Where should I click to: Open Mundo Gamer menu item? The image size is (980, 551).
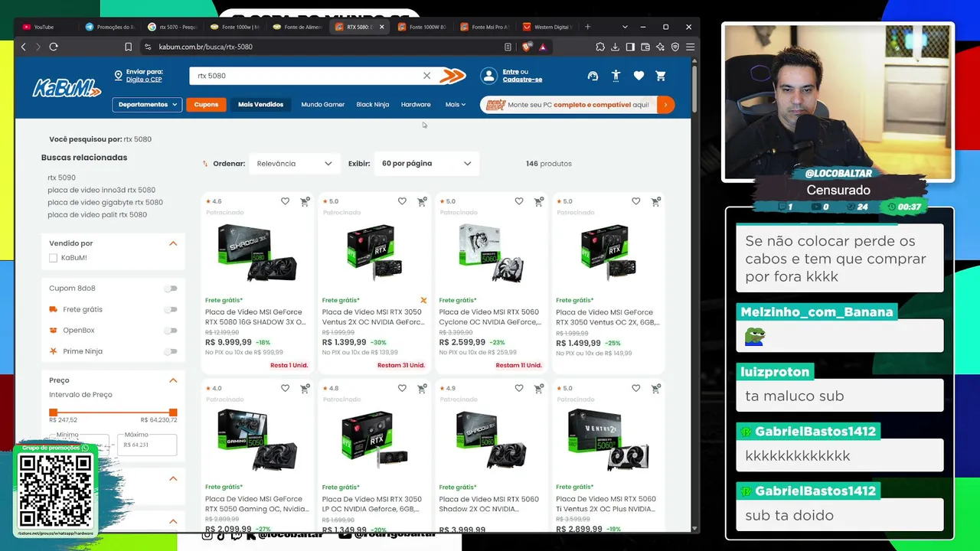[323, 104]
